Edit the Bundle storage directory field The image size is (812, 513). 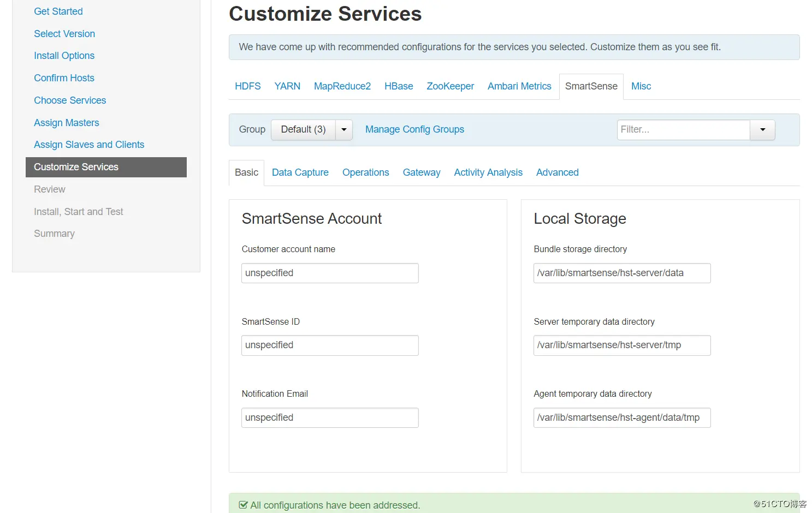(x=622, y=273)
